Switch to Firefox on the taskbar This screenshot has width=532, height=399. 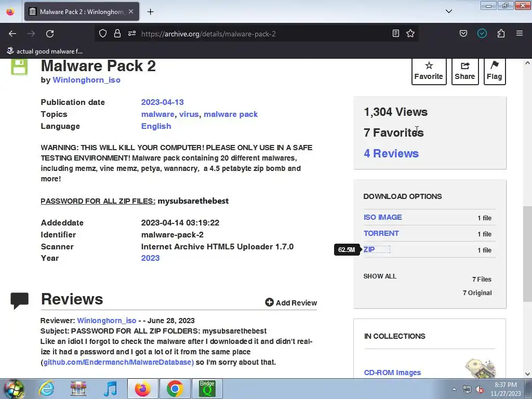(142, 389)
